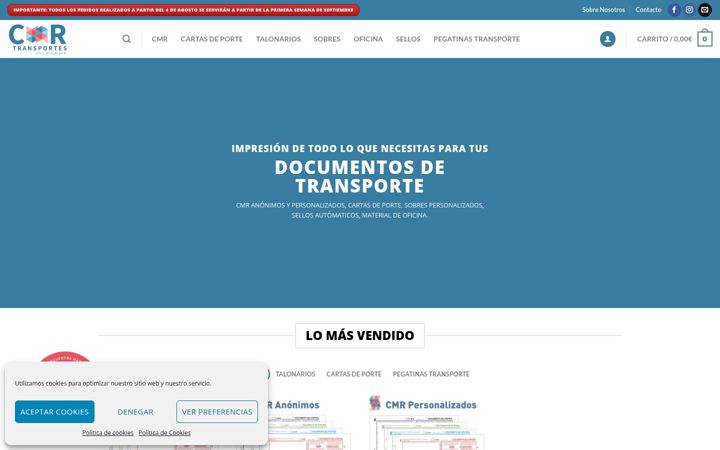
Task: Open Cartas de Porte menu
Action: (x=212, y=39)
